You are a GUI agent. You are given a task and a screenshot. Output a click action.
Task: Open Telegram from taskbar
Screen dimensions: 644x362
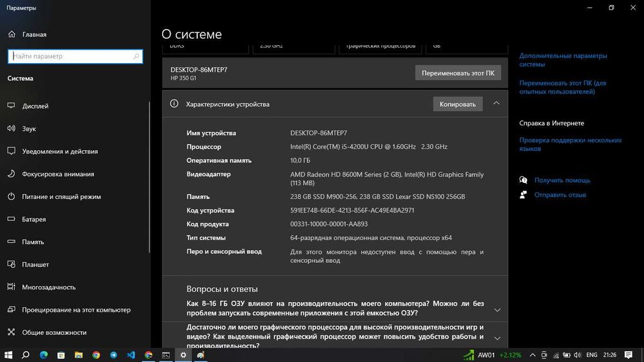[113, 355]
